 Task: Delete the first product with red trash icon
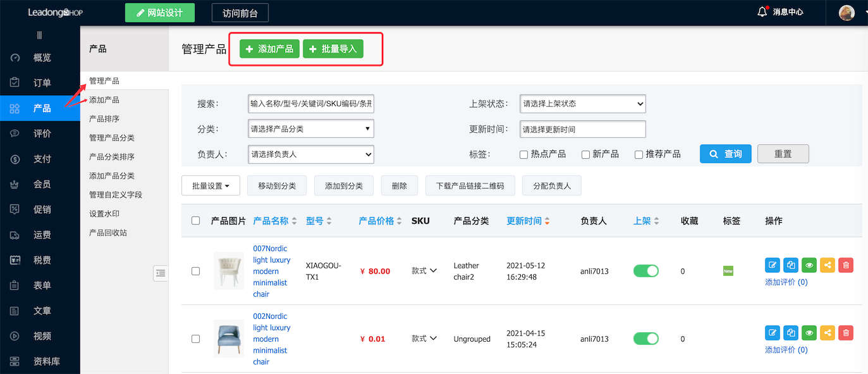click(x=845, y=265)
